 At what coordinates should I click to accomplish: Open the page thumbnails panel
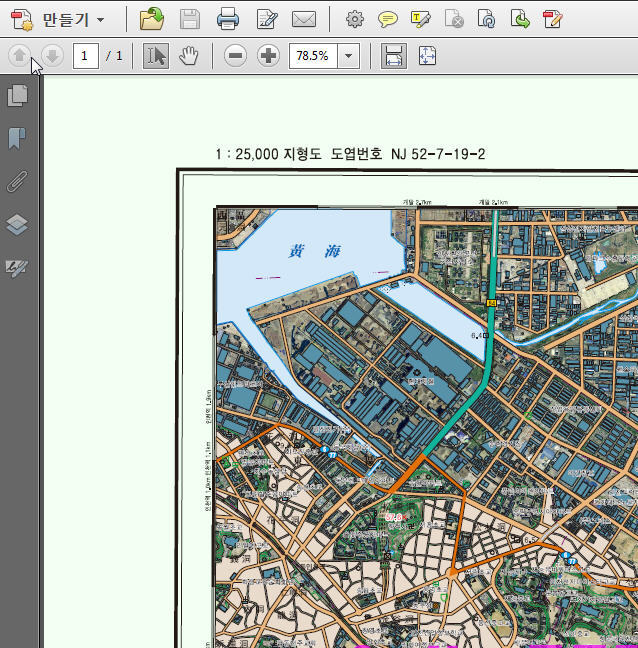17,95
